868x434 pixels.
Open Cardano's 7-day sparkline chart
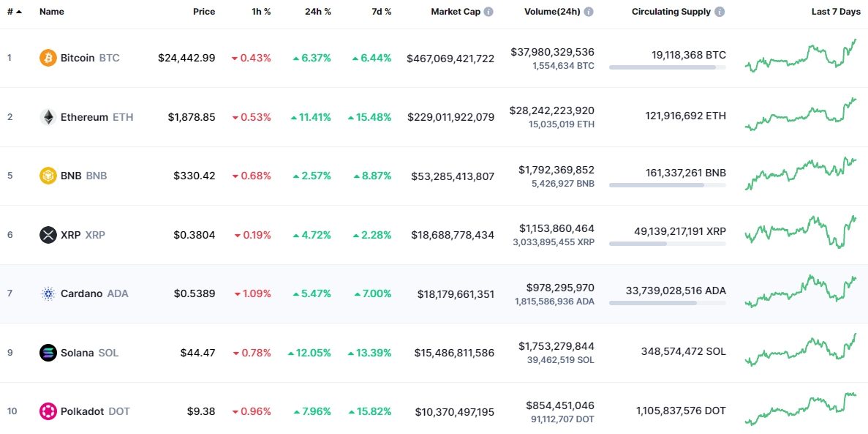pyautogui.click(x=801, y=291)
